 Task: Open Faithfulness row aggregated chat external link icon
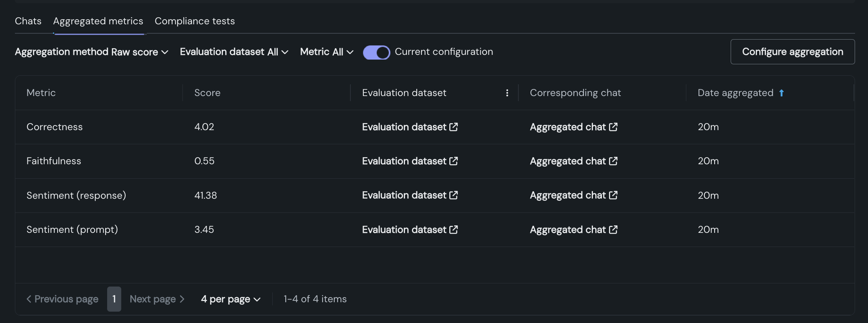coord(613,161)
